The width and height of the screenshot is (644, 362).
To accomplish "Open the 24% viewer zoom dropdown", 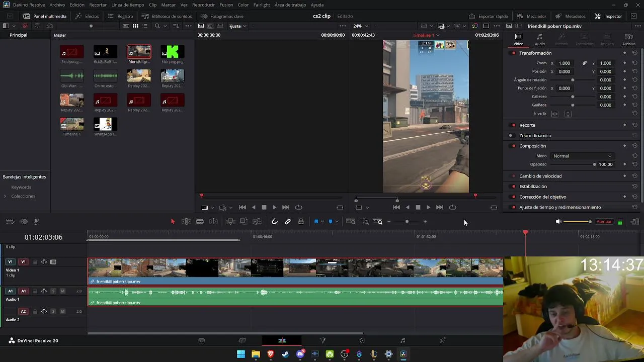I will point(360,26).
